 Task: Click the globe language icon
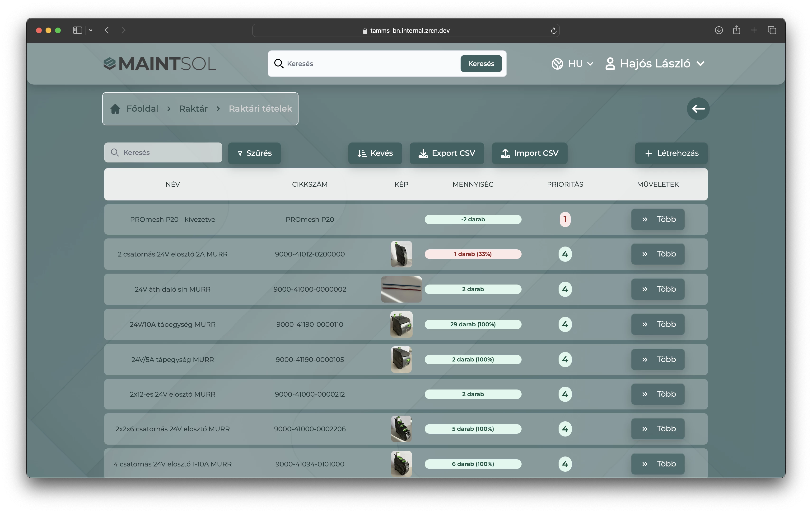point(557,63)
